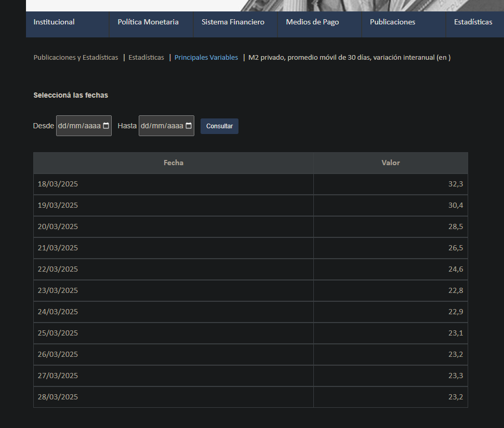Focus the Desde date text field
This screenshot has height=428, width=504.
pos(78,126)
